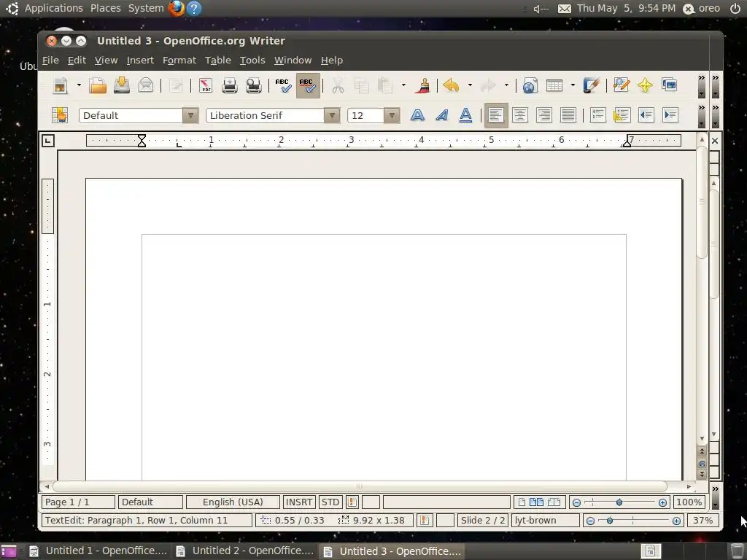Open the Tools menu
The image size is (747, 560).
click(252, 60)
